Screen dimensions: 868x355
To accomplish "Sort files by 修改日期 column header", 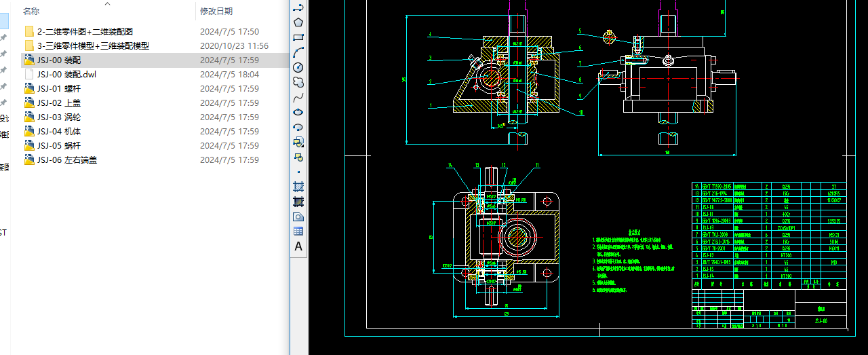I will point(216,11).
